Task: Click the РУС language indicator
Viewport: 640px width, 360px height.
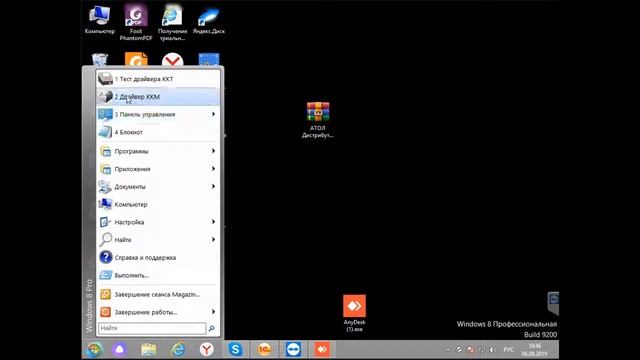Action: point(509,350)
